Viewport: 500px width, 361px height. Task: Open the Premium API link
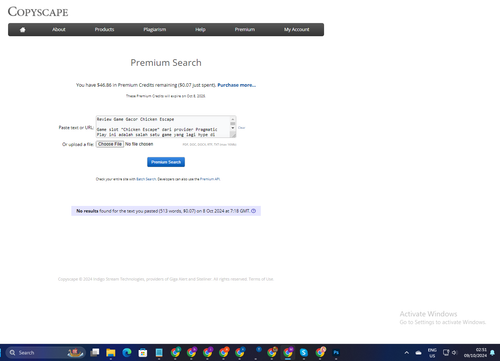click(x=210, y=179)
